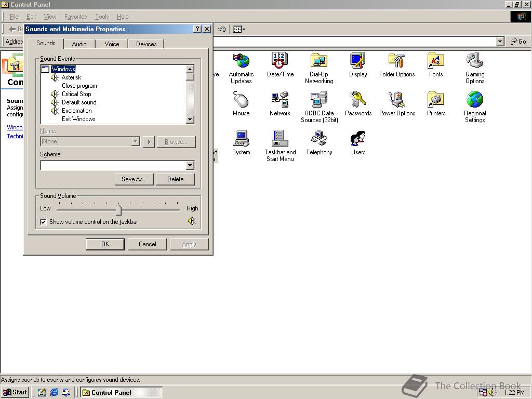Open the Users icon
The width and height of the screenshot is (532, 399).
358,143
